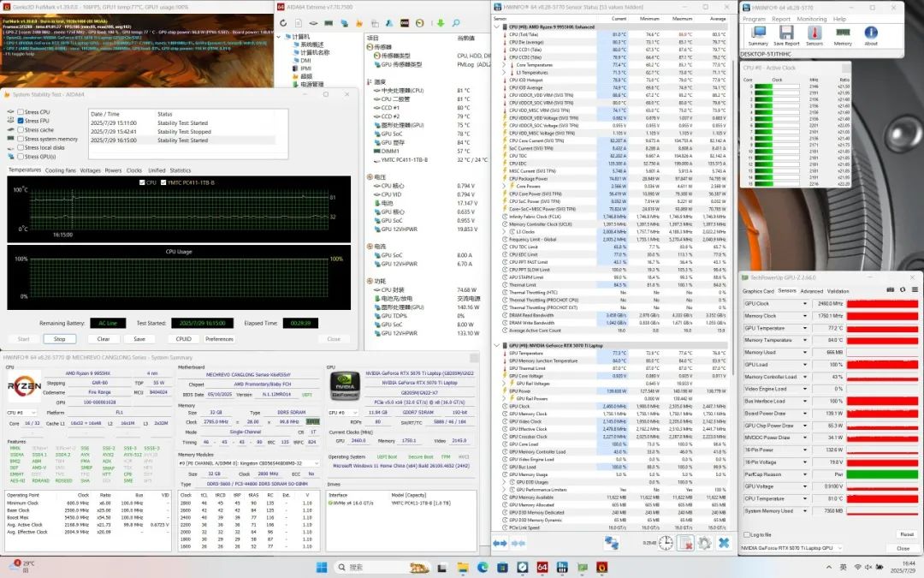Open GPU Temperature sensor dropdown in GPU-Z

(805, 328)
